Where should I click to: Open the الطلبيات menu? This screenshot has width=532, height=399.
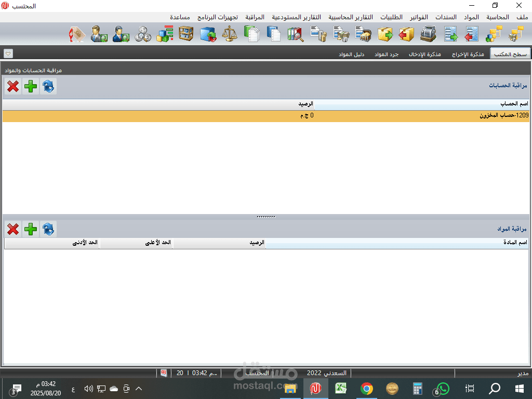[391, 17]
